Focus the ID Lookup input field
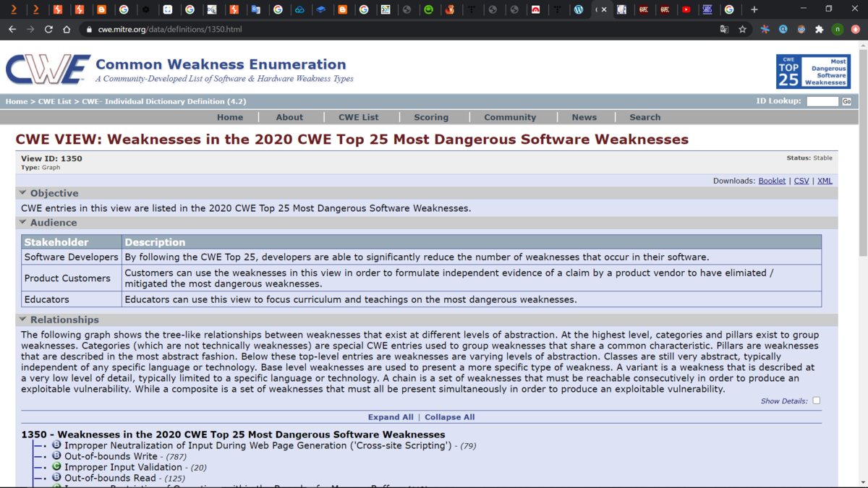Viewport: 868px width, 488px height. click(822, 102)
